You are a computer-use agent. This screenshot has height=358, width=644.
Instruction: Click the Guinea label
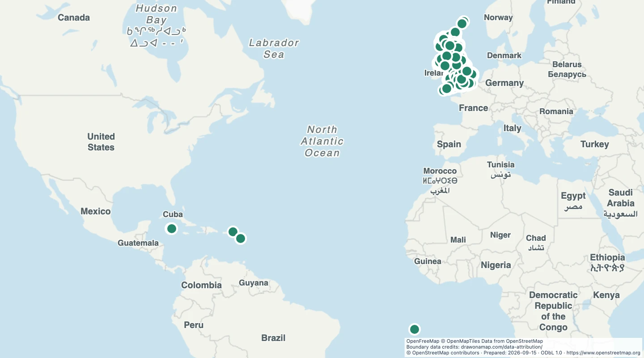click(x=428, y=261)
